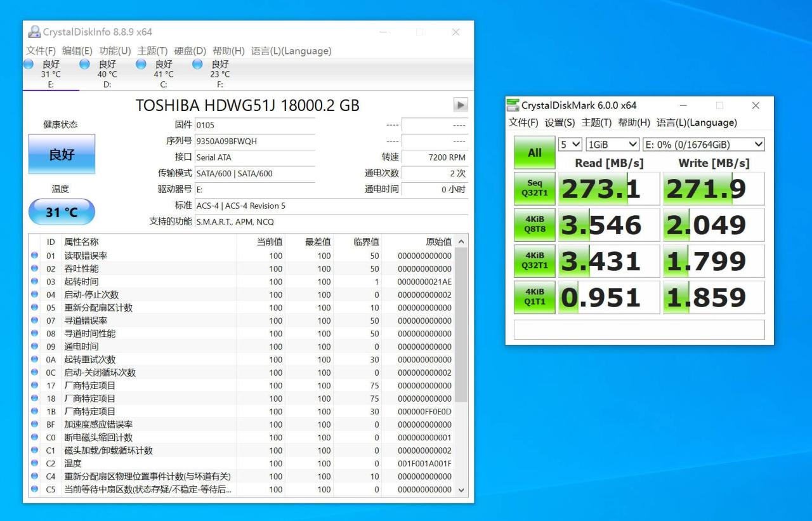
Task: Click the 31 °C temperature button
Action: pyautogui.click(x=62, y=212)
